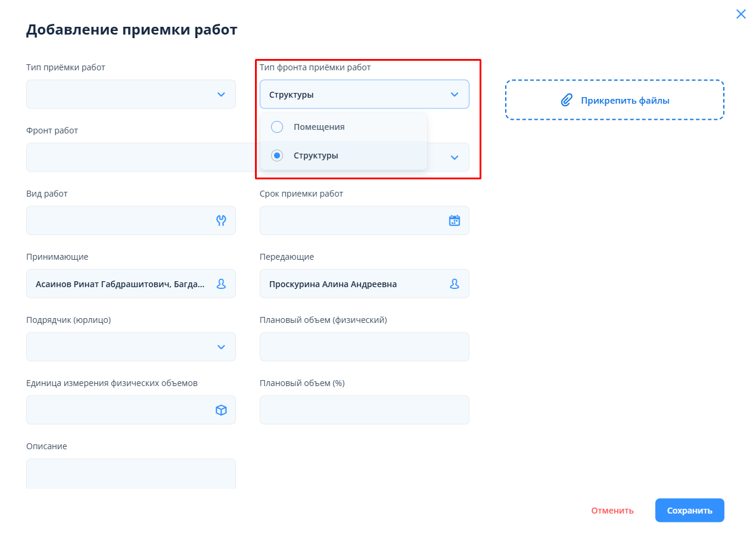Open the Подрядчик (юрлицо) dropdown
Image resolution: width=756 pixels, height=535 pixels.
(221, 347)
